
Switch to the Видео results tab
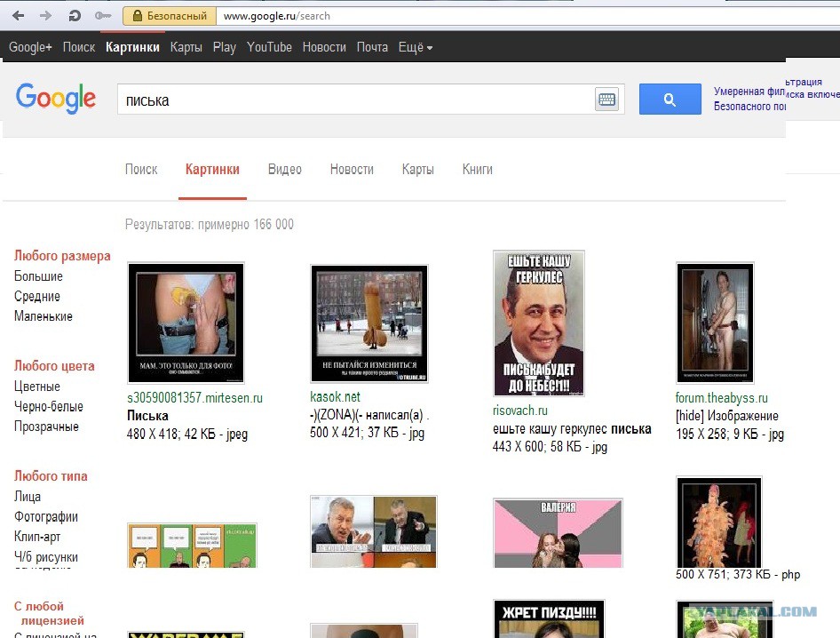[284, 170]
